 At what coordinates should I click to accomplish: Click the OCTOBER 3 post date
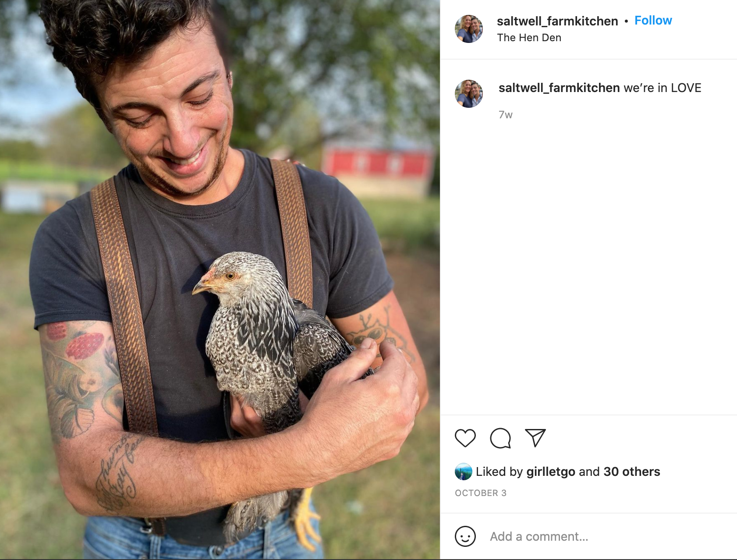481,493
